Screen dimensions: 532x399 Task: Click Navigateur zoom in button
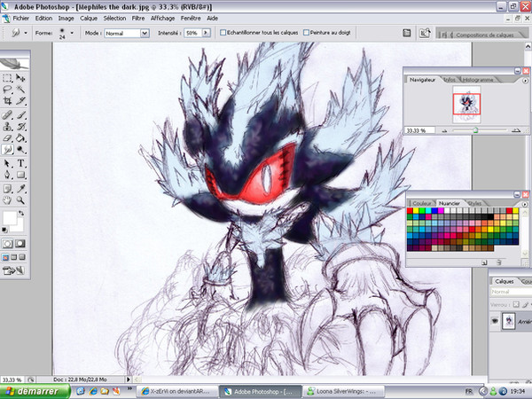pyautogui.click(x=516, y=130)
